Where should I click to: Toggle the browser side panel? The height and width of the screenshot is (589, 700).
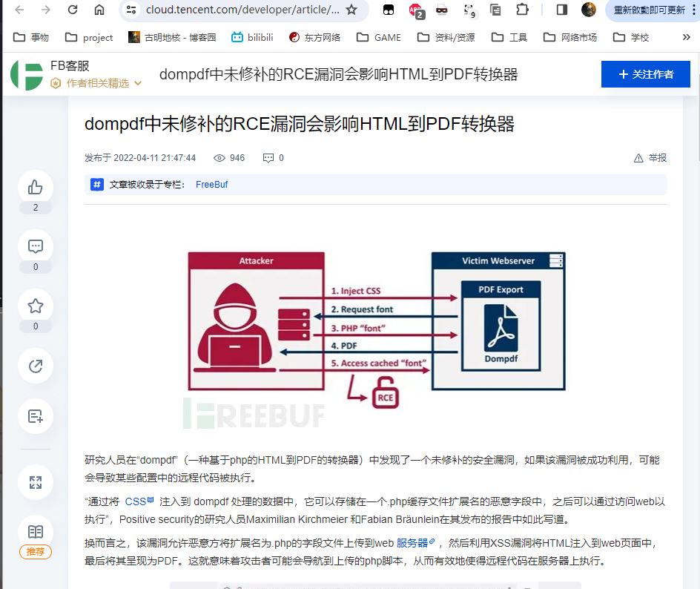[x=561, y=10]
